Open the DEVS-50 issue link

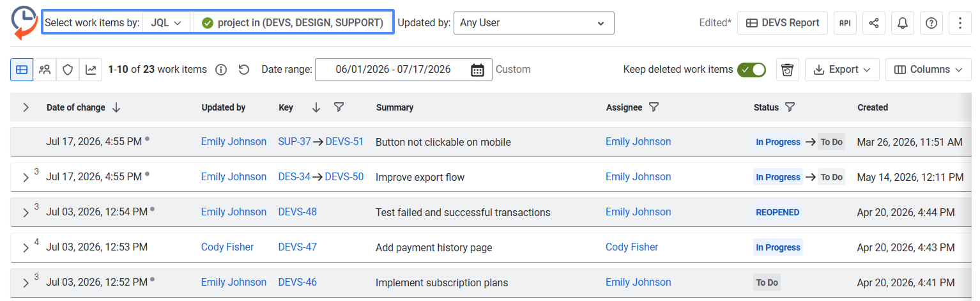[x=344, y=177]
